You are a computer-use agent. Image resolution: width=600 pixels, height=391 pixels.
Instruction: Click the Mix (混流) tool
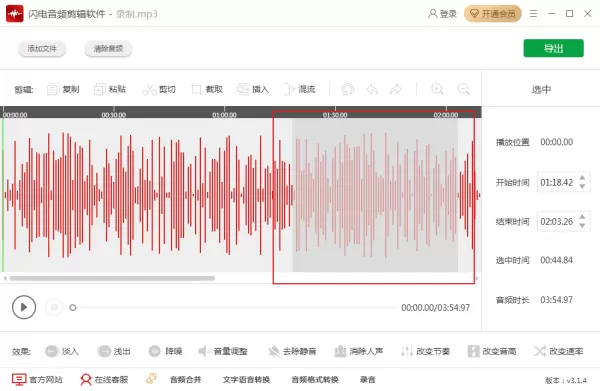point(300,89)
